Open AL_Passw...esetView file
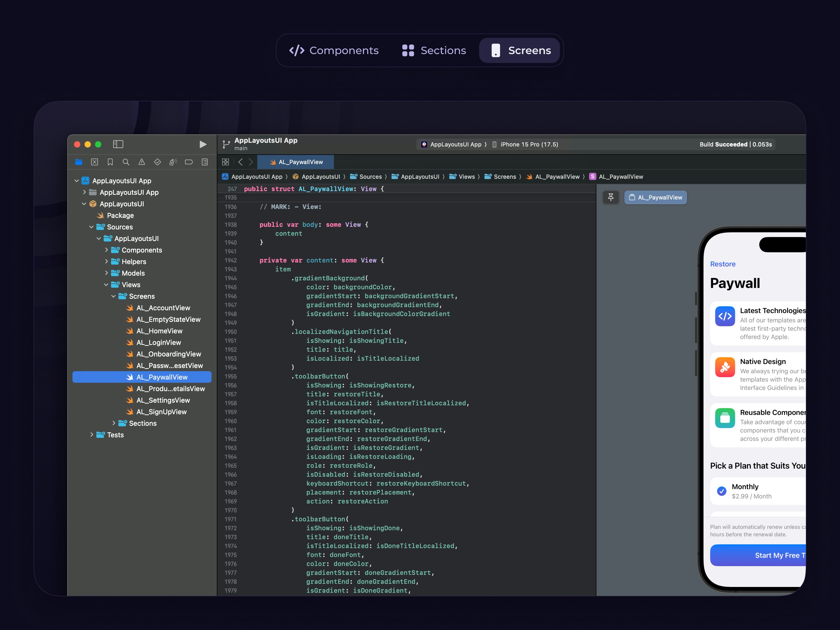The image size is (840, 630). [142, 366]
